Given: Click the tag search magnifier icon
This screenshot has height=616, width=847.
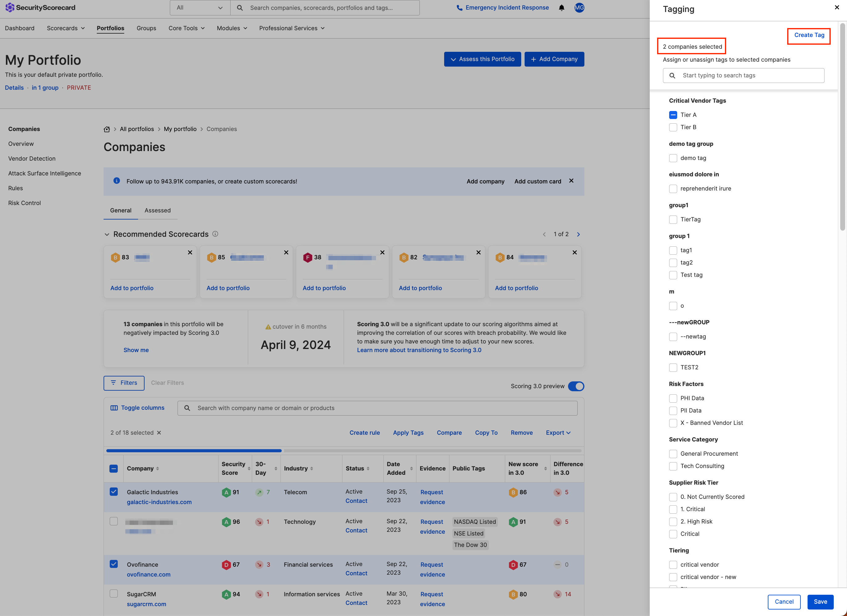Looking at the screenshot, I should pyautogui.click(x=672, y=76).
